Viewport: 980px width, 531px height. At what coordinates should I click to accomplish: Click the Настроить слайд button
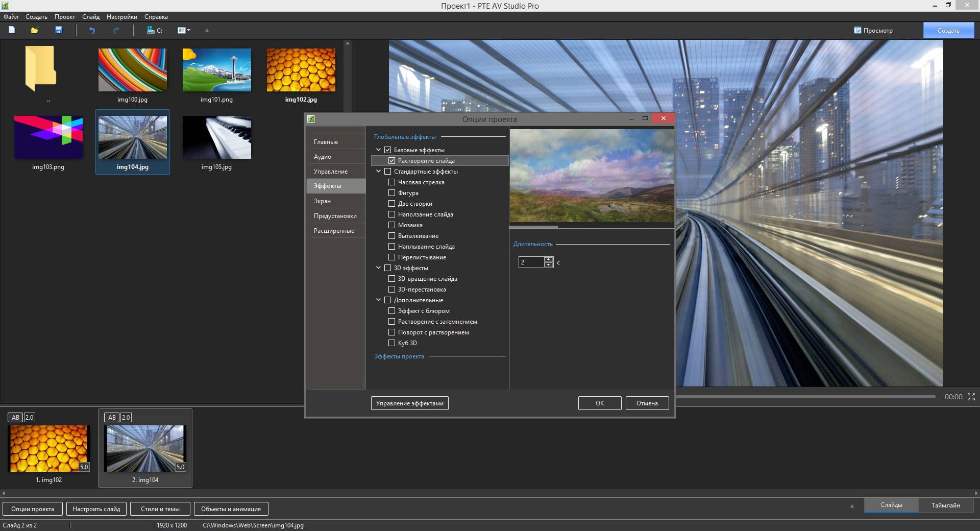[96, 509]
